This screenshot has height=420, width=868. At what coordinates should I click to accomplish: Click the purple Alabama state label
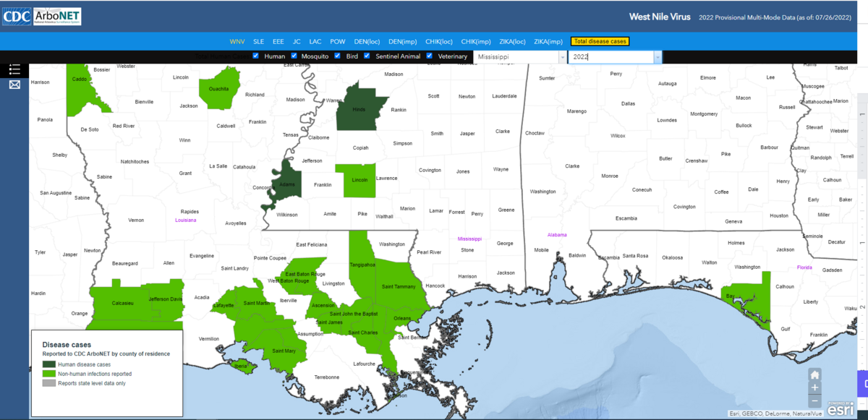coord(556,235)
